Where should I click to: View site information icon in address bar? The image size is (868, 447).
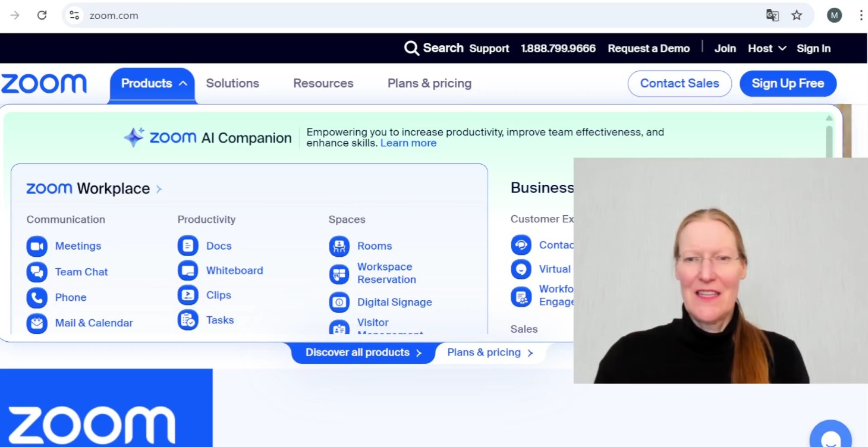tap(74, 15)
